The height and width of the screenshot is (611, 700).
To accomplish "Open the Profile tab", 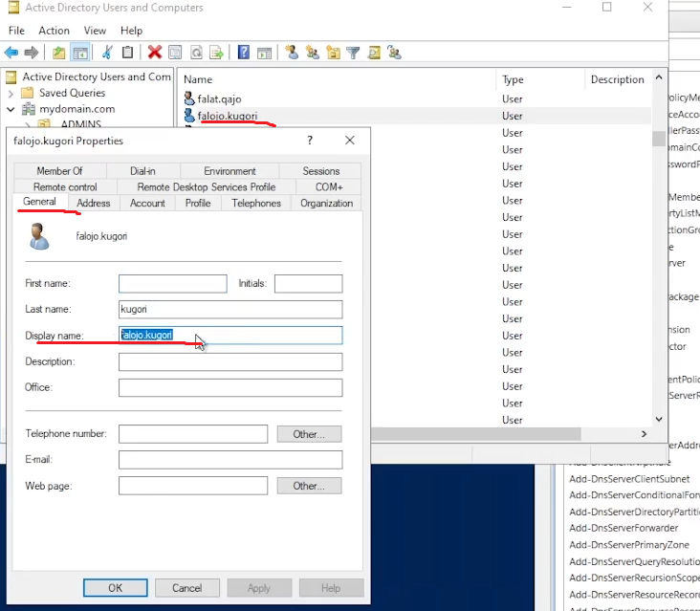I will (x=198, y=203).
